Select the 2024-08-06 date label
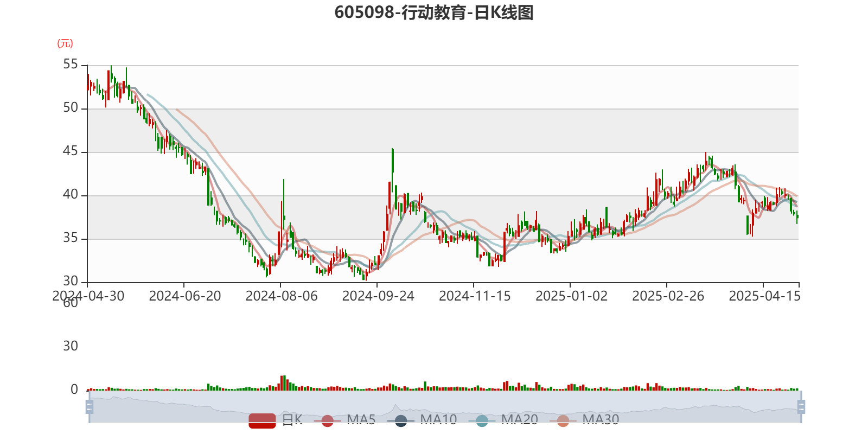The image size is (868, 434). pyautogui.click(x=282, y=296)
